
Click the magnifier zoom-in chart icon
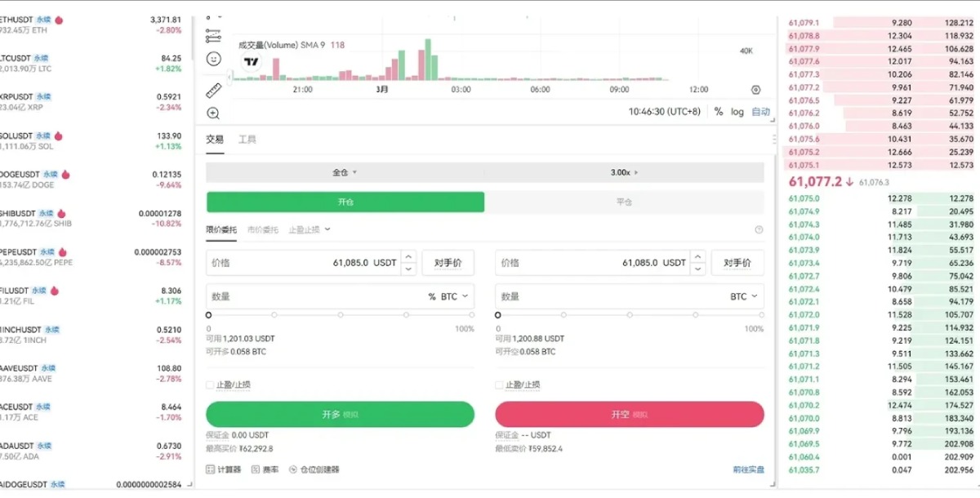[x=214, y=112]
